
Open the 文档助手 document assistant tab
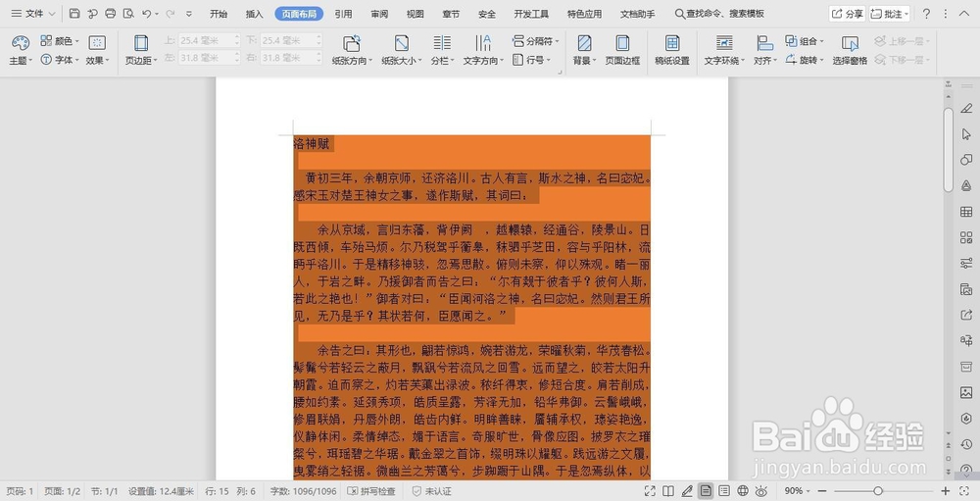[x=638, y=14]
